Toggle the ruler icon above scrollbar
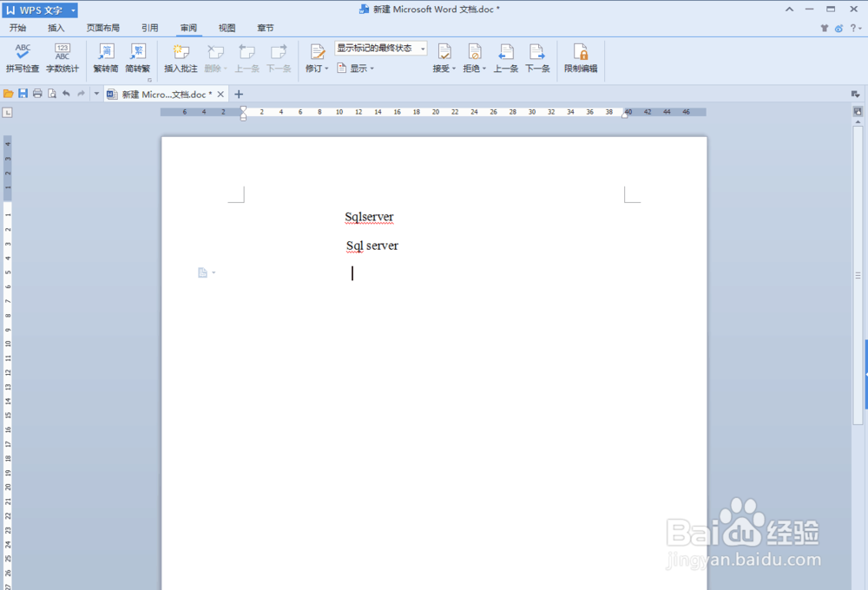Image resolution: width=868 pixels, height=590 pixels. tap(858, 112)
